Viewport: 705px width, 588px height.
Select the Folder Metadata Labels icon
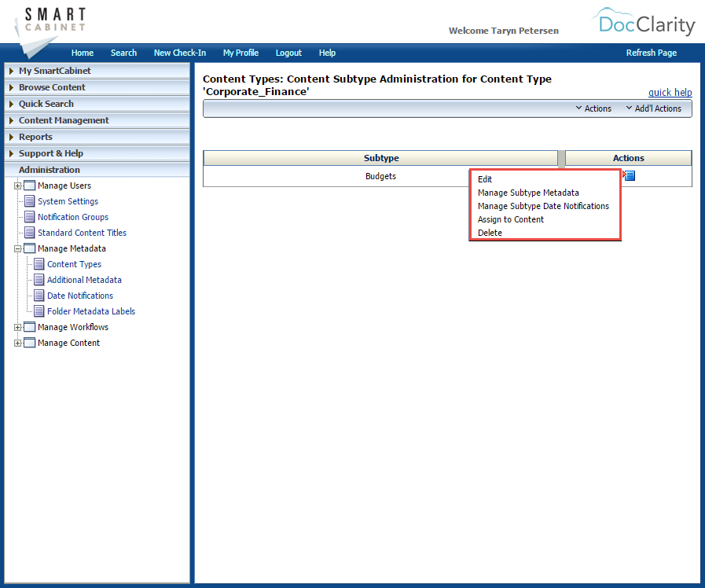(x=38, y=311)
